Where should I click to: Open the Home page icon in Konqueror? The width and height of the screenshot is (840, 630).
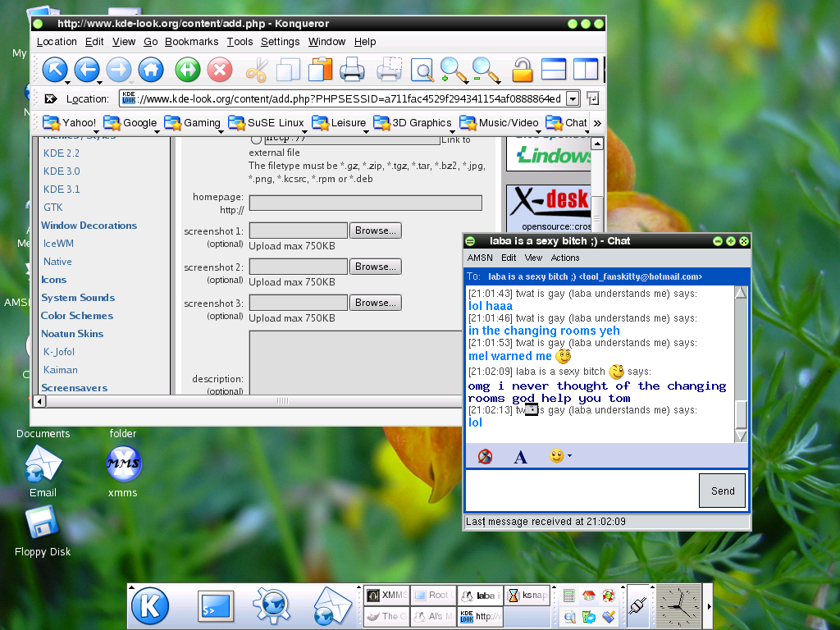point(151,70)
